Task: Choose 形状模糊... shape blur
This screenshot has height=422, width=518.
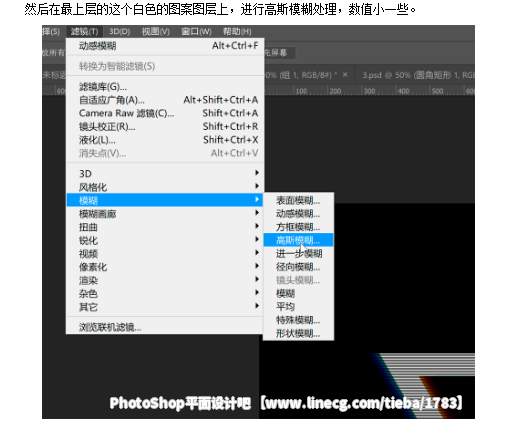Action: 298,333
